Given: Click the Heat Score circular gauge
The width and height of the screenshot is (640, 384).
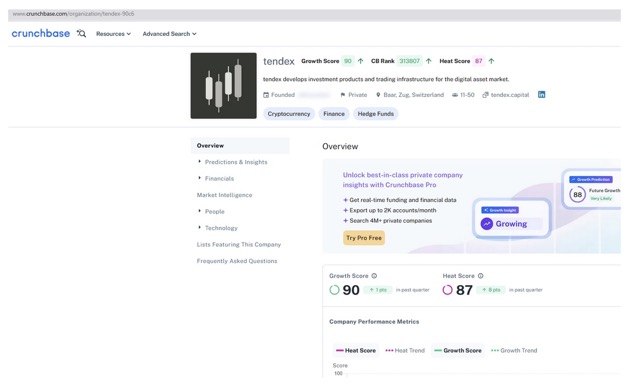Looking at the screenshot, I should click(447, 290).
